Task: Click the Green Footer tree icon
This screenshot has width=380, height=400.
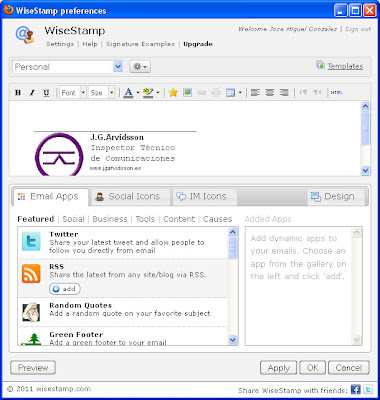Action: pyautogui.click(x=32, y=339)
